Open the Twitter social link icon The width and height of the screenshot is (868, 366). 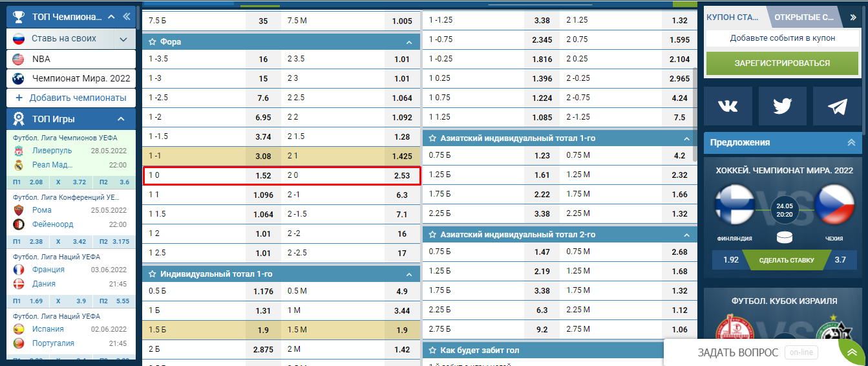coord(782,106)
